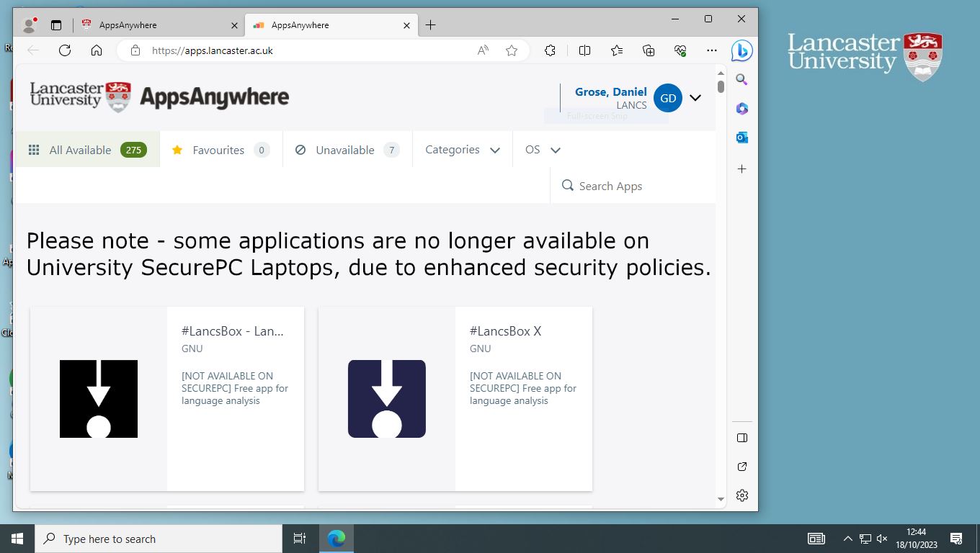Open Collections icon in browser toolbar

click(x=649, y=50)
